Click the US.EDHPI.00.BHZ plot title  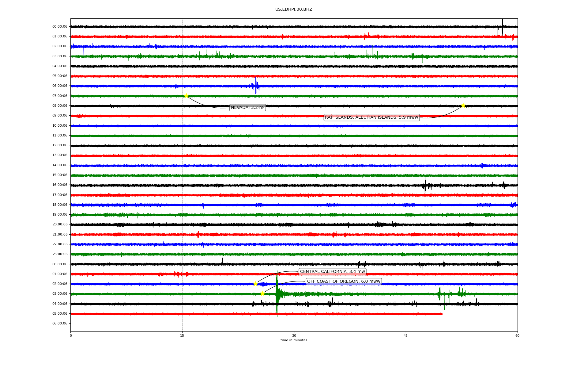(x=294, y=10)
